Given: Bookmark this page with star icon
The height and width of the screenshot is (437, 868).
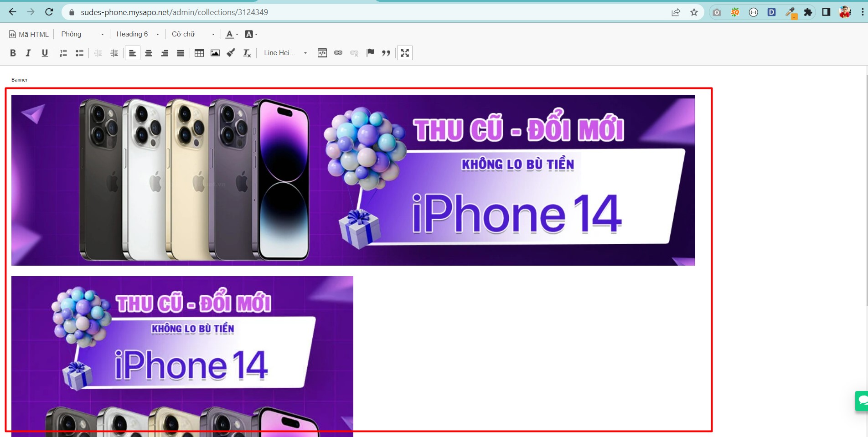Looking at the screenshot, I should point(694,12).
